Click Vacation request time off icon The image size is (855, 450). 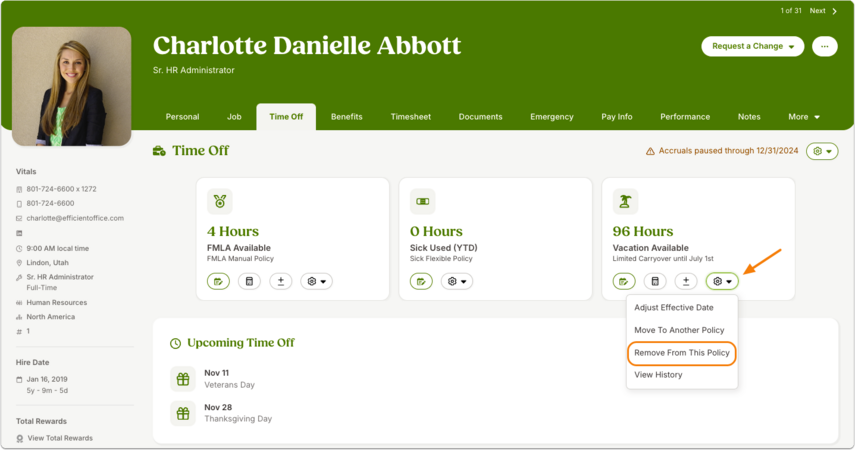624,281
